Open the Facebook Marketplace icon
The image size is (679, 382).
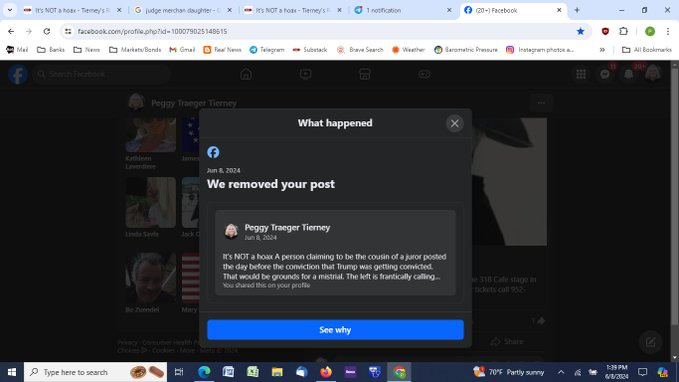coord(365,74)
